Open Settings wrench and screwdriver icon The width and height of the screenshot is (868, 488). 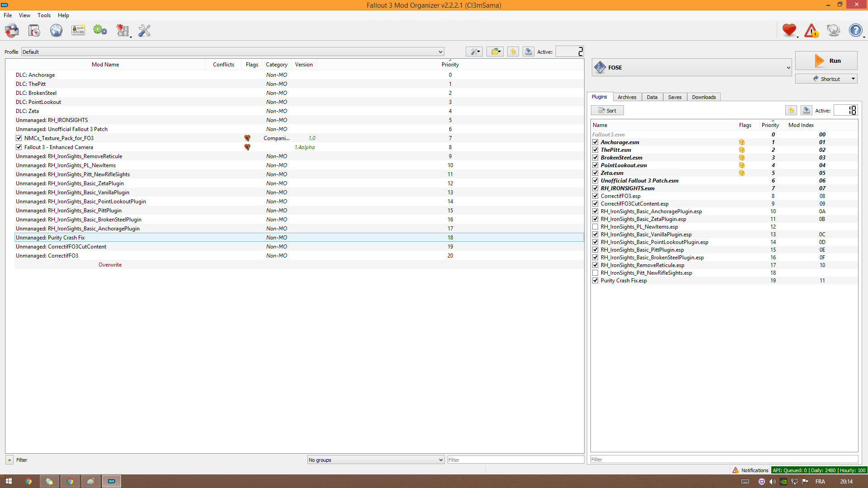tap(144, 31)
